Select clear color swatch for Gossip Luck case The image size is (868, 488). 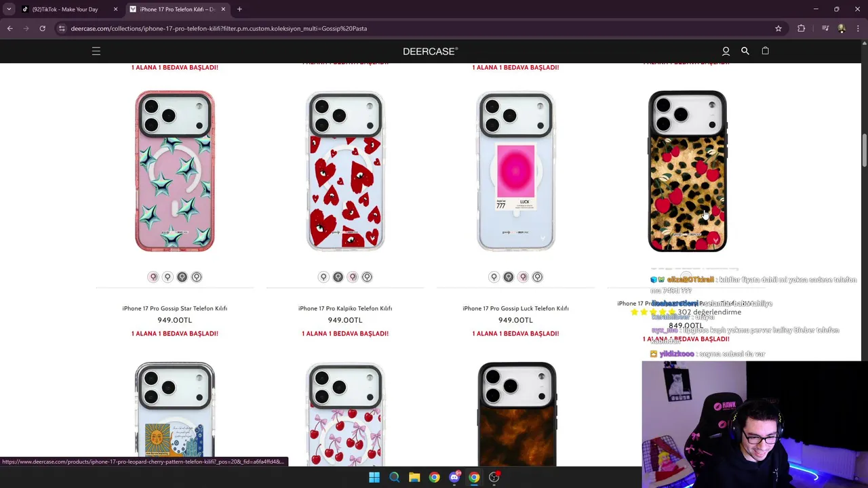[x=494, y=277]
